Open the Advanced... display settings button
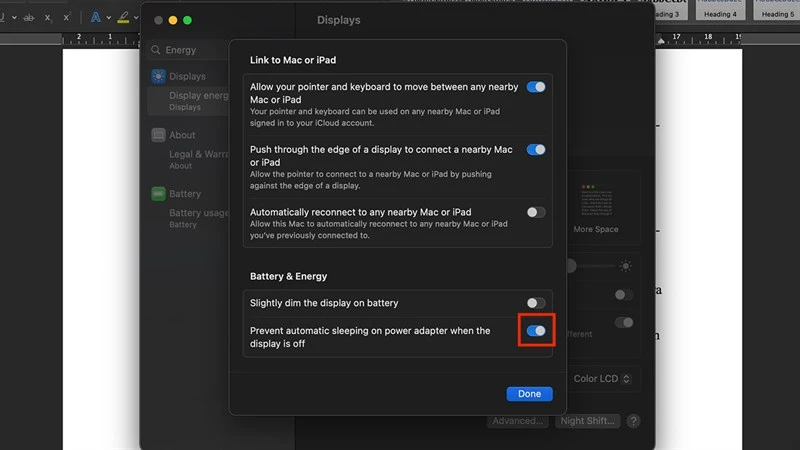 pyautogui.click(x=517, y=421)
